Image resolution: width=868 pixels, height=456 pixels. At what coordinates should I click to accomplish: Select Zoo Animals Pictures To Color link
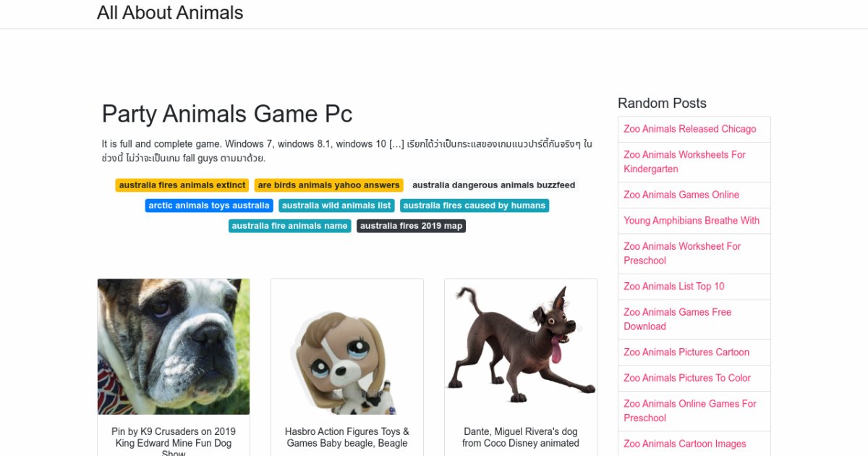[687, 378]
